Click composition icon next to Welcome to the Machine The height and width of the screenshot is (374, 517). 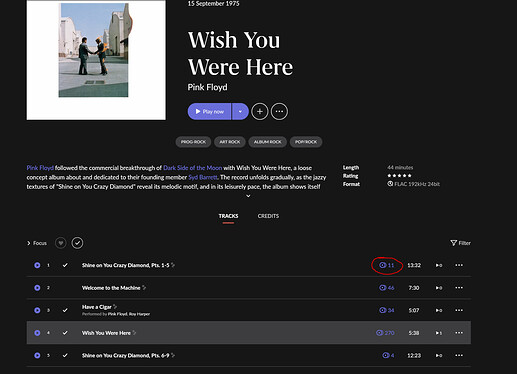pyautogui.click(x=144, y=287)
